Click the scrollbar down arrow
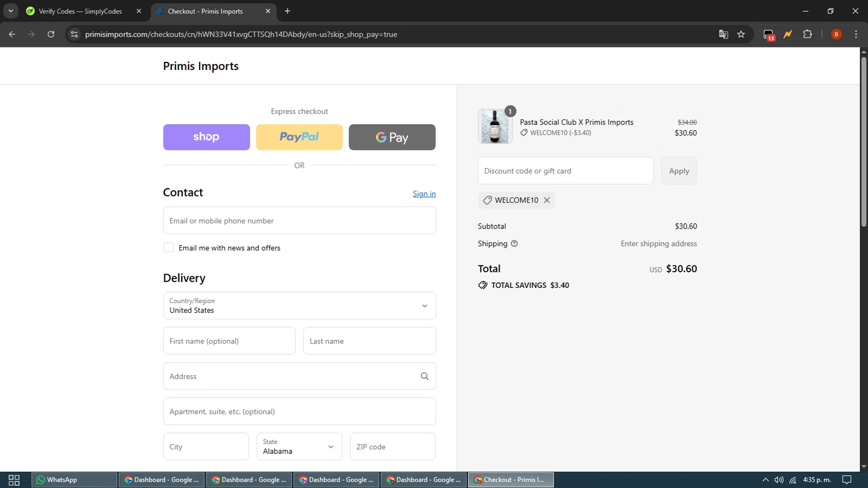 pyautogui.click(x=863, y=467)
